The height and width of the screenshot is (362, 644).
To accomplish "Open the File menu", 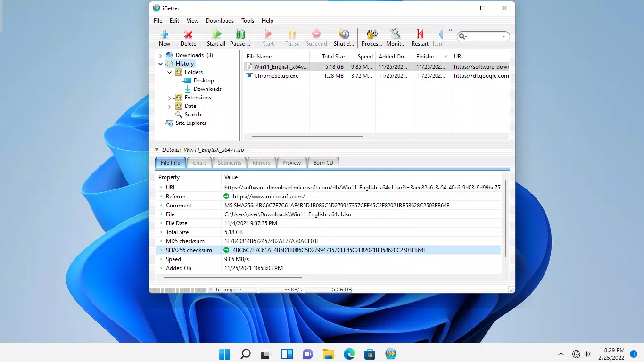I will (x=158, y=21).
